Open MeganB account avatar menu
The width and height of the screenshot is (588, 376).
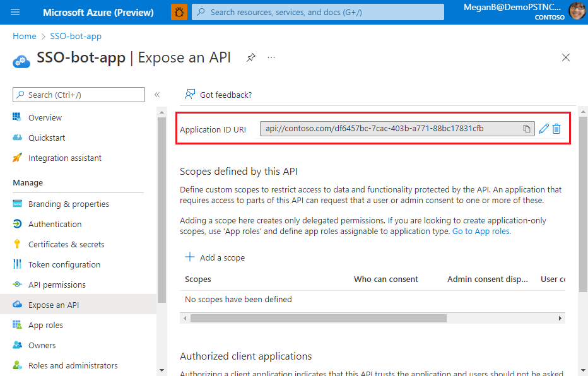pyautogui.click(x=577, y=11)
